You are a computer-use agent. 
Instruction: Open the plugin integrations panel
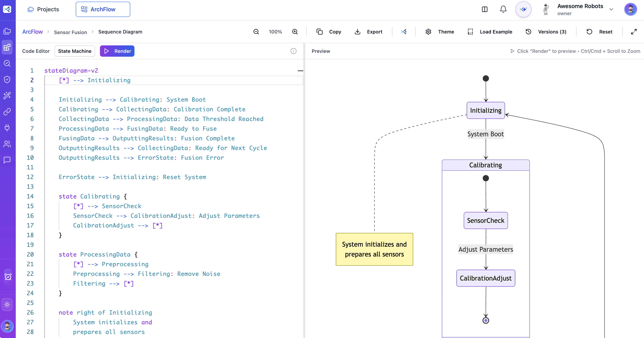point(7,128)
